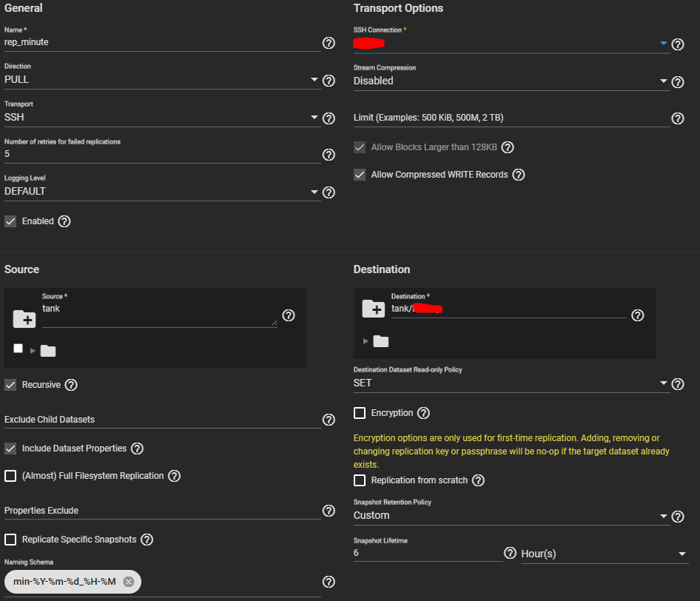This screenshot has width=700, height=601.
Task: Remove the min-%Y-%m-%d_%H-%M naming schema chip
Action: point(129,582)
